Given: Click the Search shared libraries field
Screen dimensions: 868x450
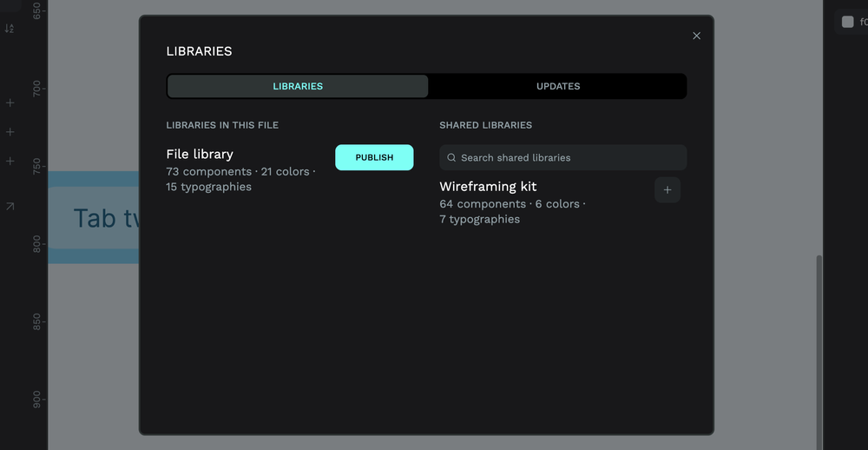Looking at the screenshot, I should pyautogui.click(x=569, y=158).
